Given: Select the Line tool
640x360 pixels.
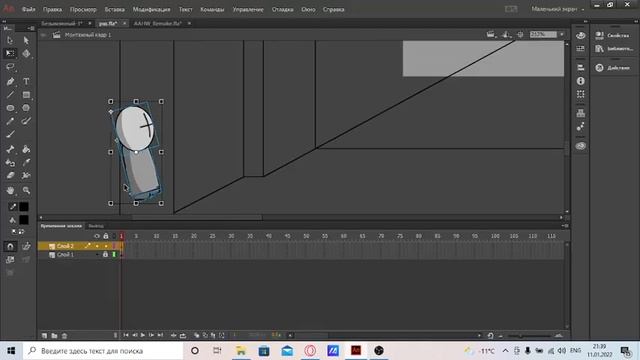Looking at the screenshot, I should point(10,95).
